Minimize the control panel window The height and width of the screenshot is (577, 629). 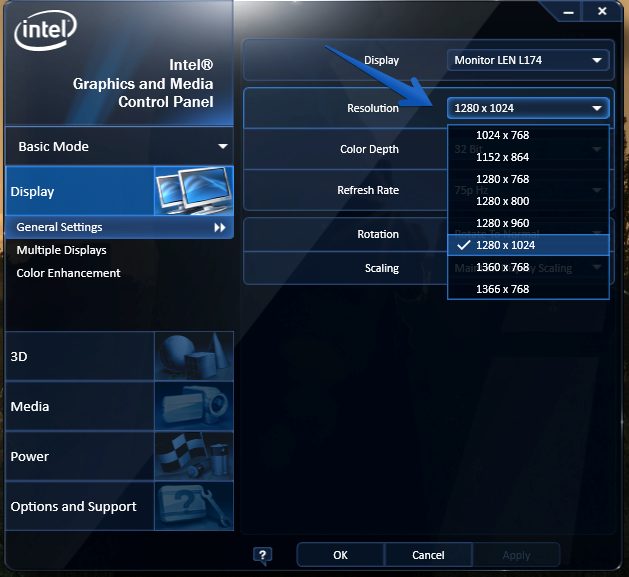click(x=568, y=12)
